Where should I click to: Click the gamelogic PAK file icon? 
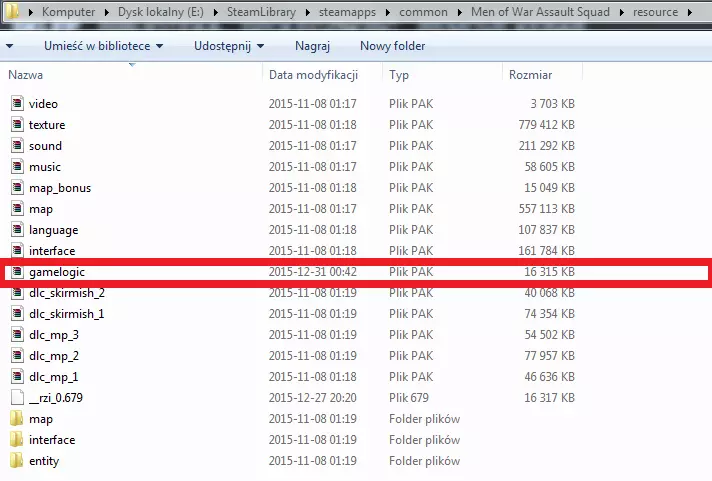17,272
